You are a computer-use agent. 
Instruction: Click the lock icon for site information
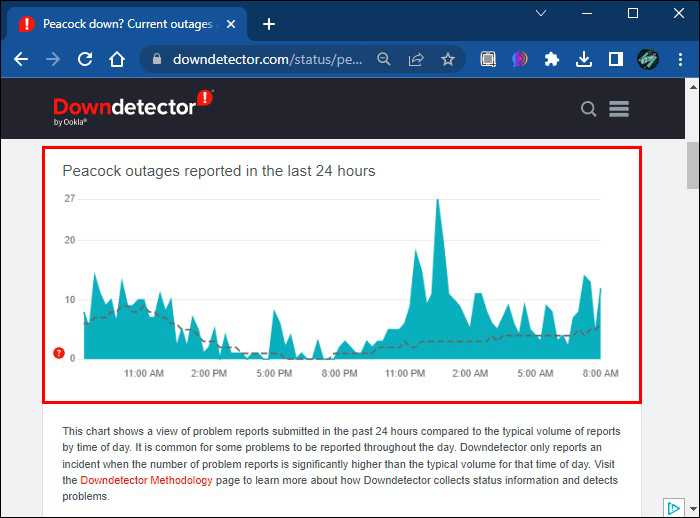157,59
